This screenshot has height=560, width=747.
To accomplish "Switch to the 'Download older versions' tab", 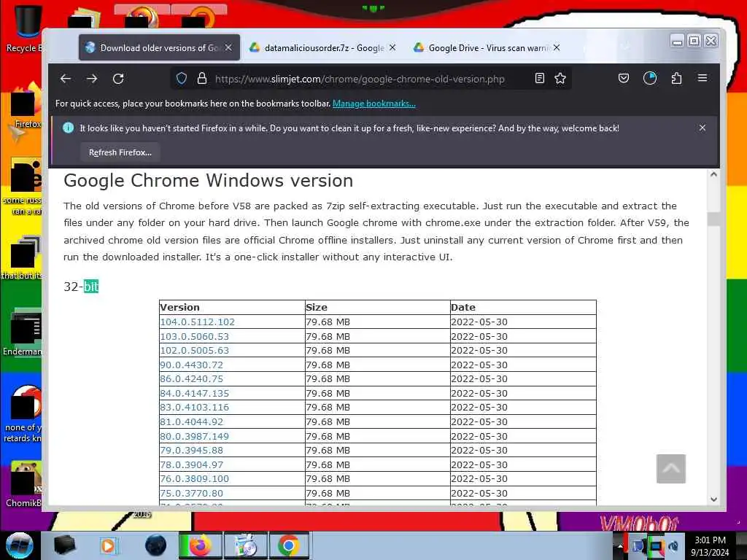I will pyautogui.click(x=159, y=47).
